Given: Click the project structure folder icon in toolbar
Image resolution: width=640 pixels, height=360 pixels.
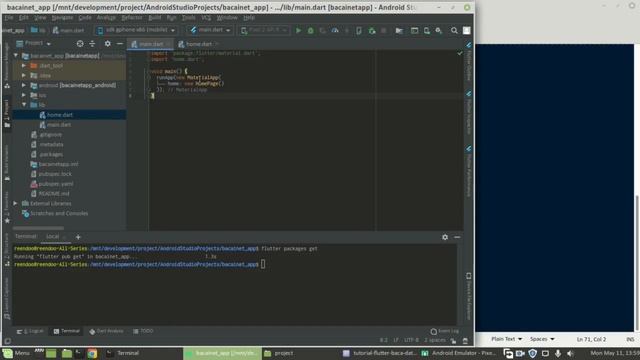Looking at the screenshot, I should [x=399, y=31].
